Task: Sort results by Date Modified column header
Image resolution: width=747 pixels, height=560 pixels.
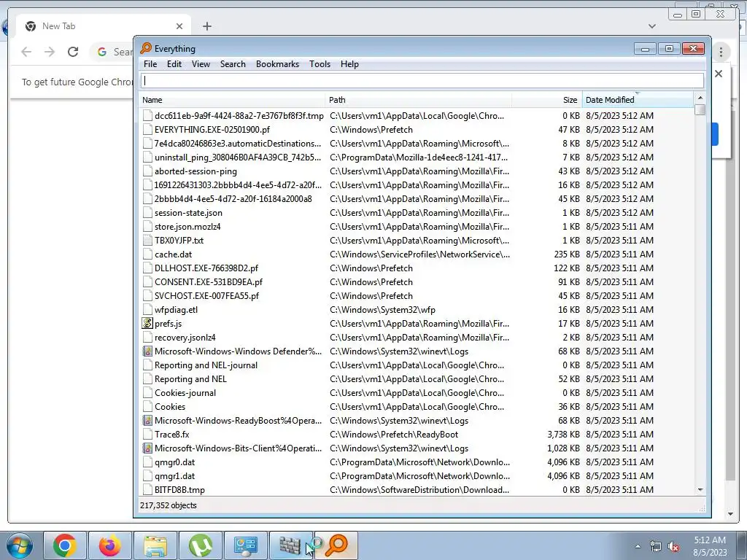Action: (638, 100)
